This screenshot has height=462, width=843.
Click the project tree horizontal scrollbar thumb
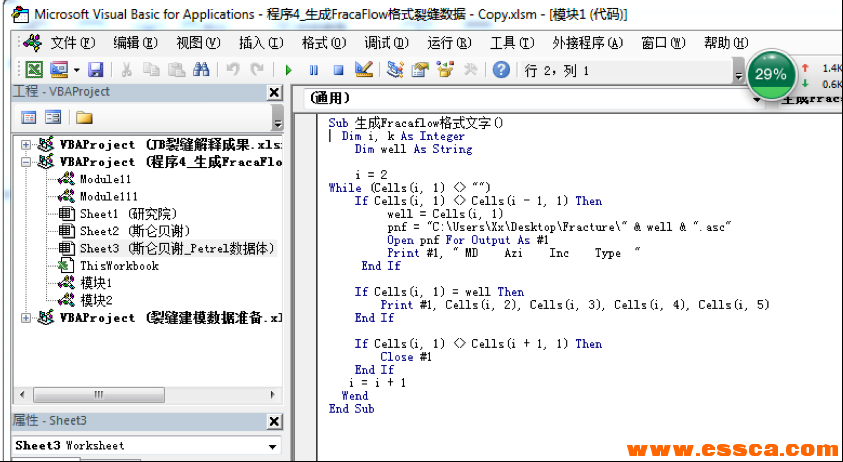tap(99, 395)
